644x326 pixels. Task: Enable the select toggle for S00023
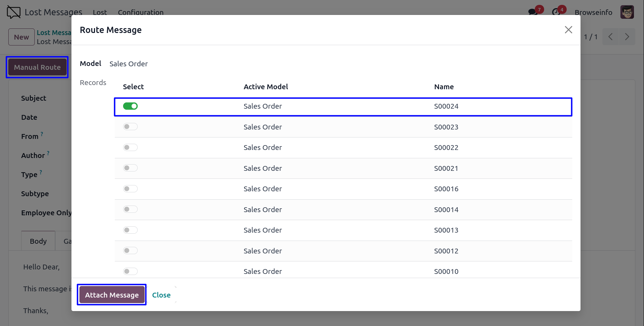pos(130,127)
